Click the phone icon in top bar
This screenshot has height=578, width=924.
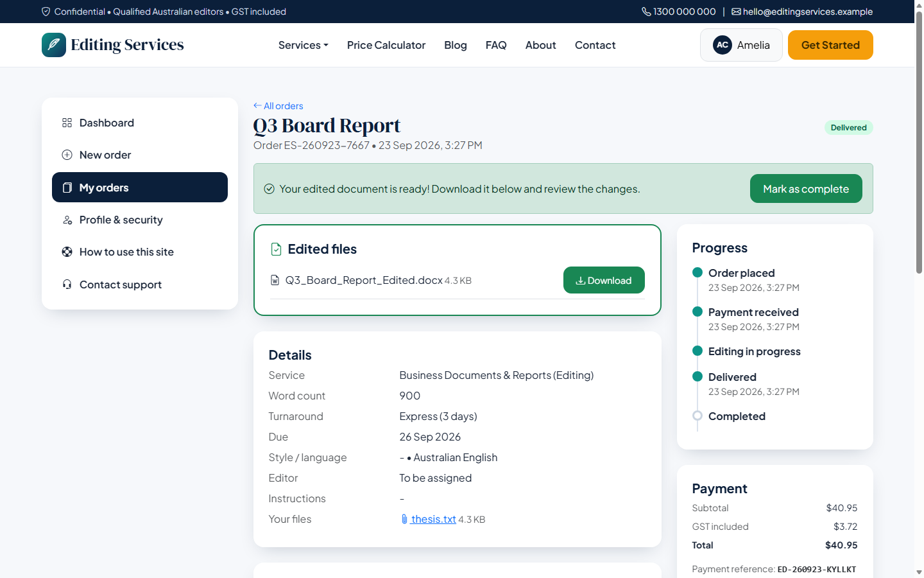pyautogui.click(x=646, y=12)
